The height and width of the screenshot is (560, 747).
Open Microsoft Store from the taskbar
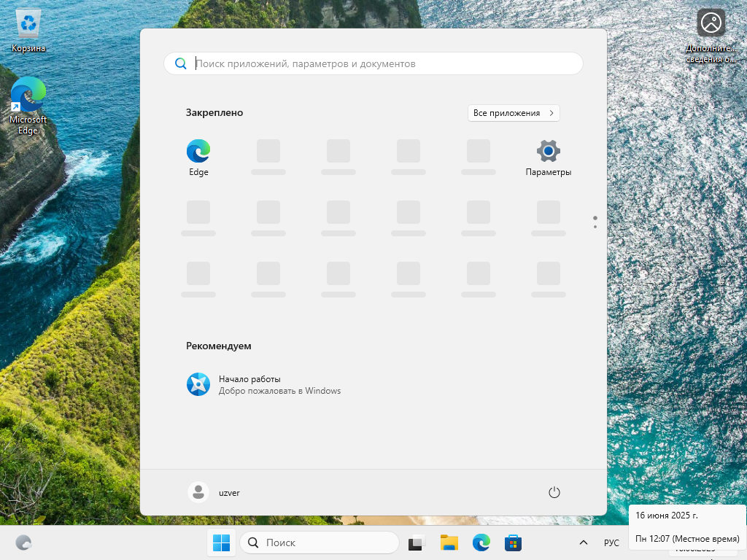[x=513, y=542]
